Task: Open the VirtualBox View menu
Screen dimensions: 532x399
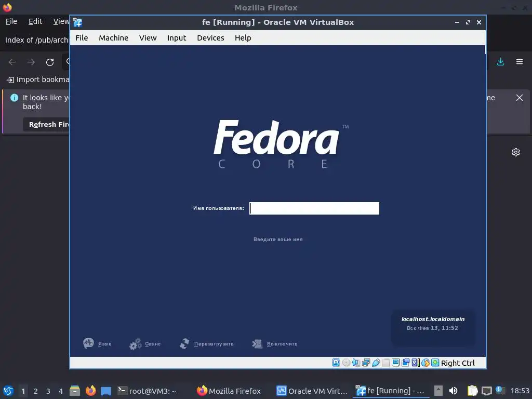Action: (x=148, y=37)
